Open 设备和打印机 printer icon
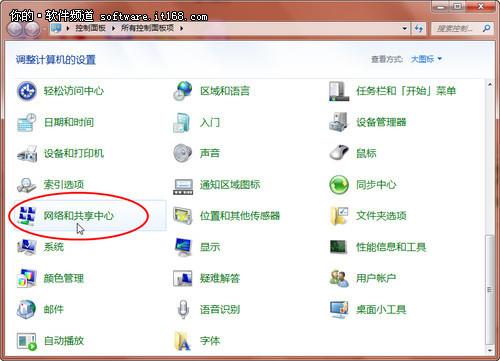 [x=27, y=153]
